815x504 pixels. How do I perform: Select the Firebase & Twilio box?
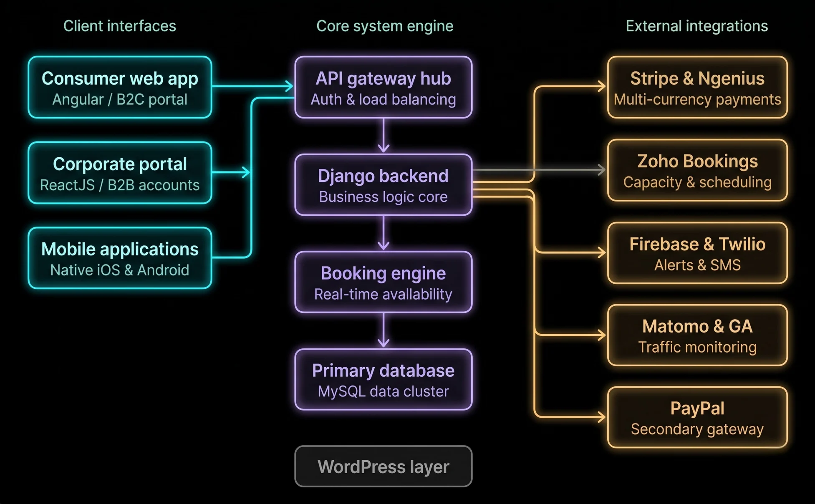coord(697,253)
